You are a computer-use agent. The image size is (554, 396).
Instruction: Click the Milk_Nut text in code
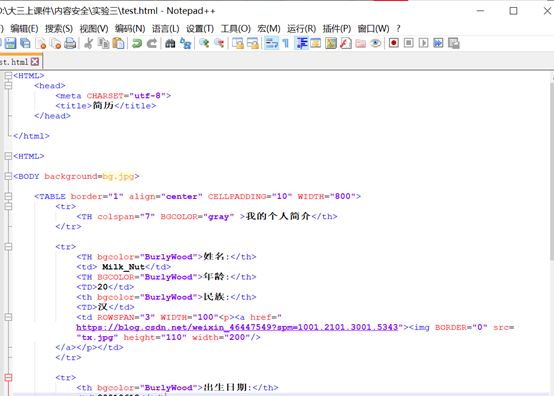(124, 267)
